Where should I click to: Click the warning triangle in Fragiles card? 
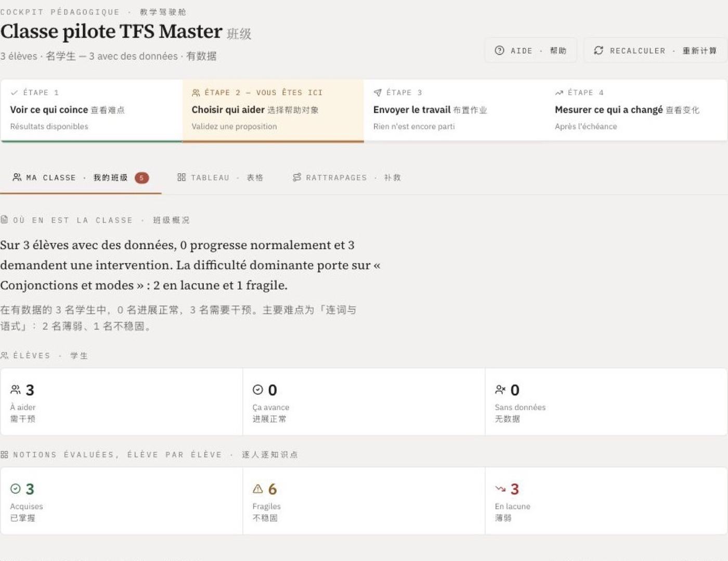[x=258, y=489]
